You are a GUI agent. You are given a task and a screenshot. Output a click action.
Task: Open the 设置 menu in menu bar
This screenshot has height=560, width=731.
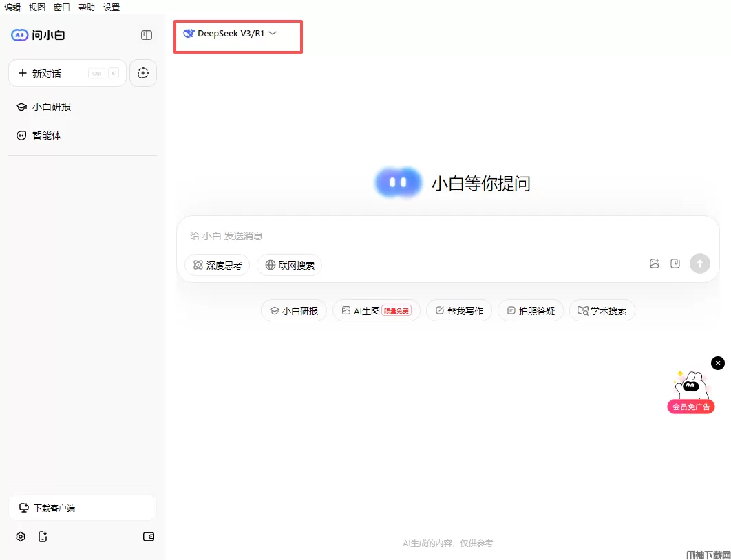[x=112, y=7]
